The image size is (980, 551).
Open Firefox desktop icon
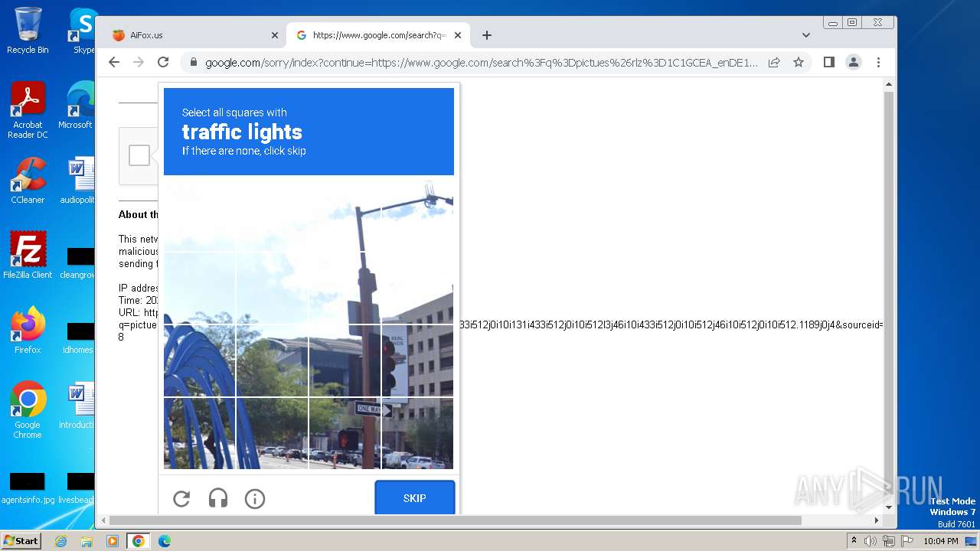28,331
